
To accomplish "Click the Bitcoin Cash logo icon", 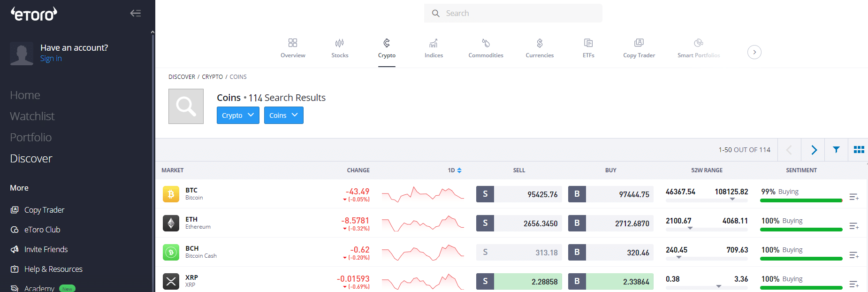I will pyautogui.click(x=171, y=252).
